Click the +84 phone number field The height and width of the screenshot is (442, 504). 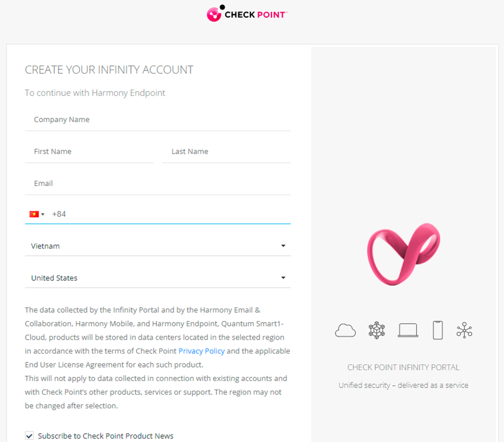(171, 214)
